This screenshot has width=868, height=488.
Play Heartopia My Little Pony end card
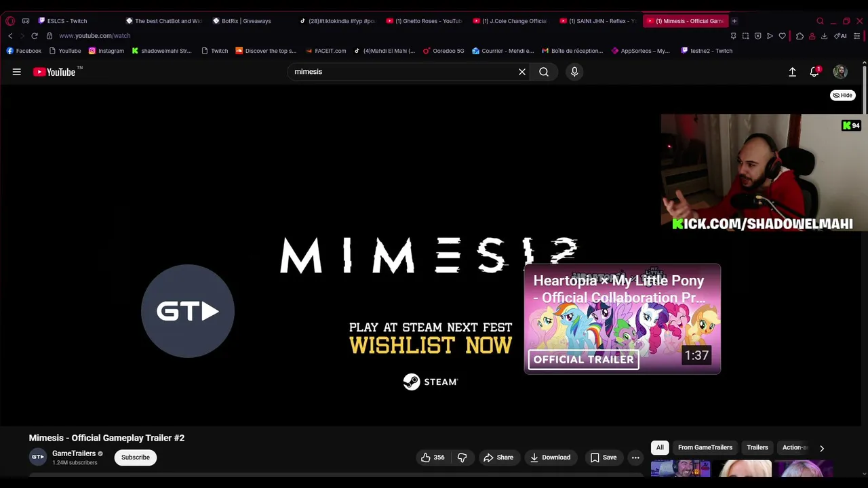point(623,319)
